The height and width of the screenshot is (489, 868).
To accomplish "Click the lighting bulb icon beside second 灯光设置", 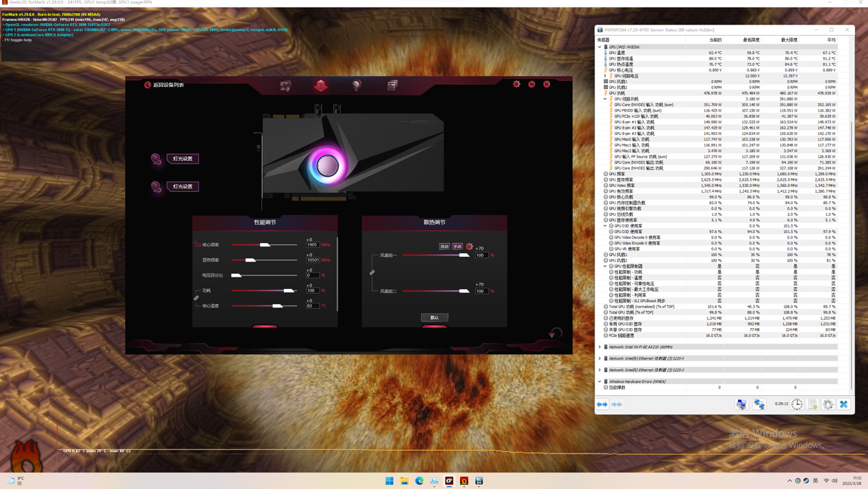I will (x=156, y=186).
